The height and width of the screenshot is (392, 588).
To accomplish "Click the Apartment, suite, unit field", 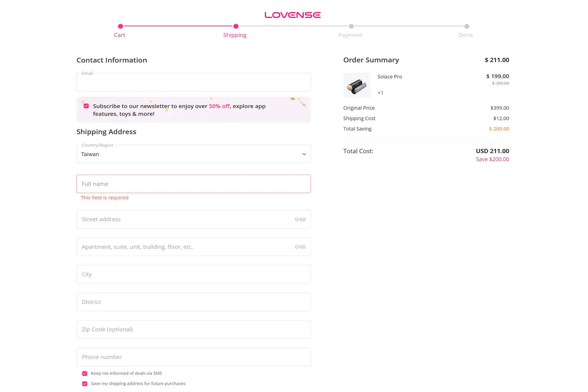I will tap(193, 247).
